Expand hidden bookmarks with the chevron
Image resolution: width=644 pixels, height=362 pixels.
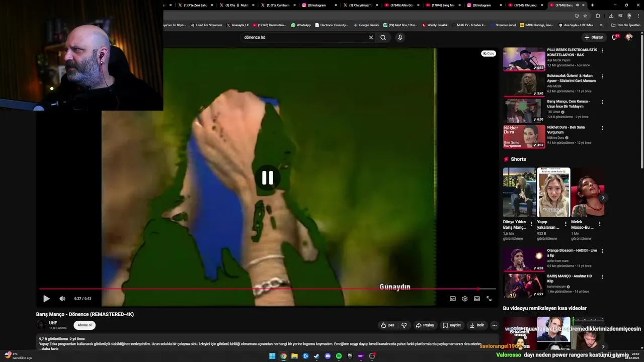click(601, 25)
